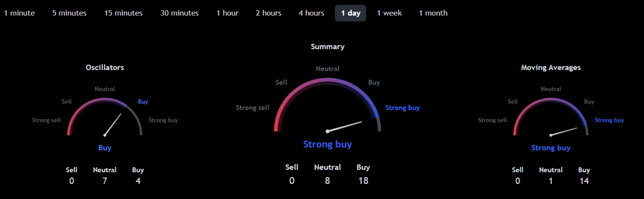This screenshot has width=644, height=199.
Task: Choose the 15 minutes interval tab
Action: pyautogui.click(x=123, y=13)
